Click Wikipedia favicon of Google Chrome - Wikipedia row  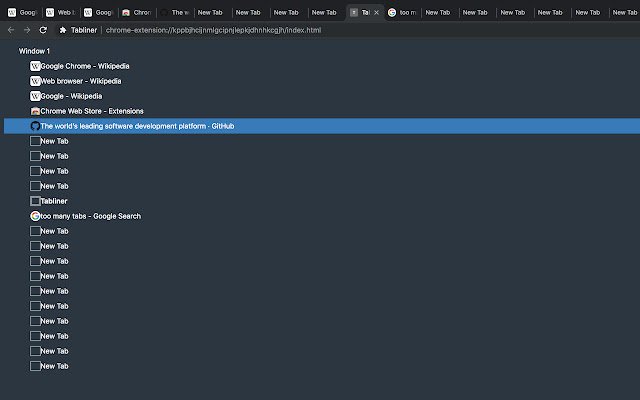coord(35,66)
